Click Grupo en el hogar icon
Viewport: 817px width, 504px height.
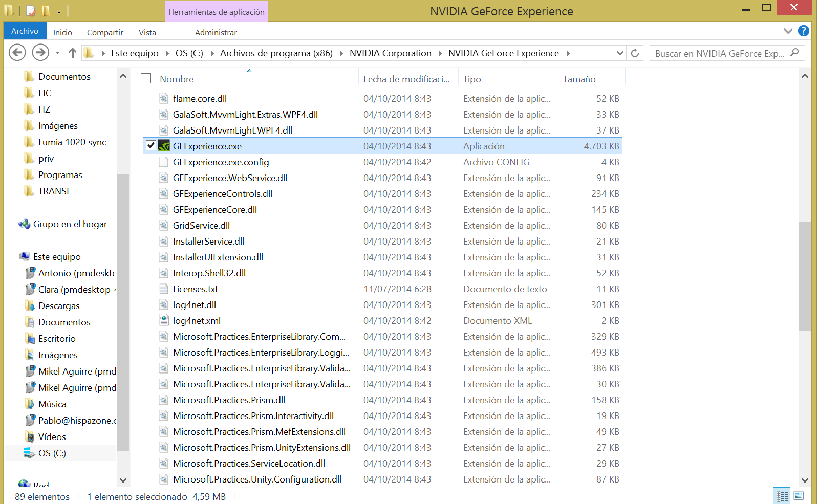pos(24,224)
